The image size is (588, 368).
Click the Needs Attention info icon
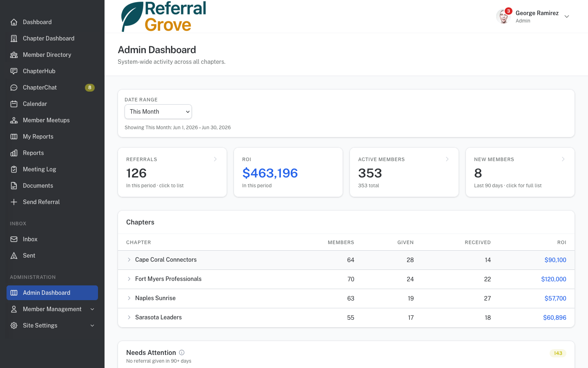[182, 352]
